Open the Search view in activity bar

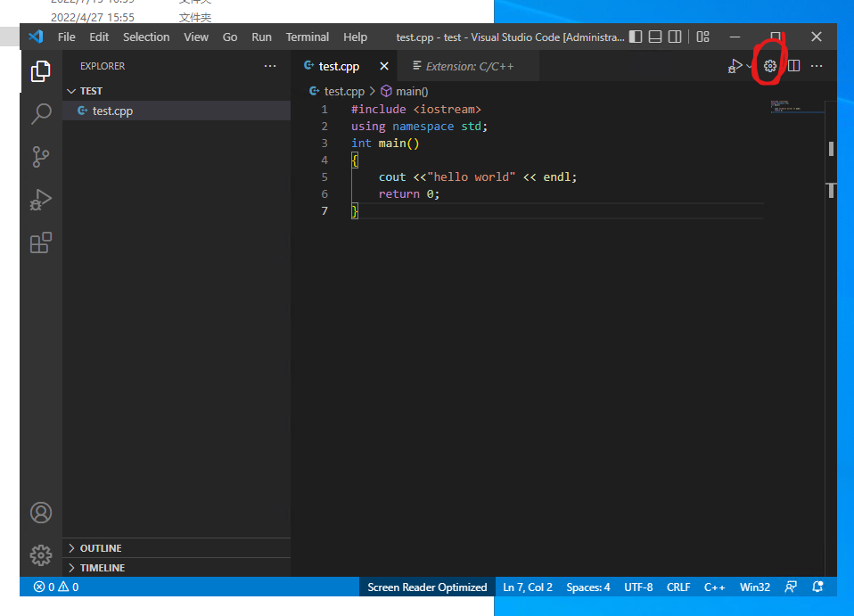pos(41,114)
